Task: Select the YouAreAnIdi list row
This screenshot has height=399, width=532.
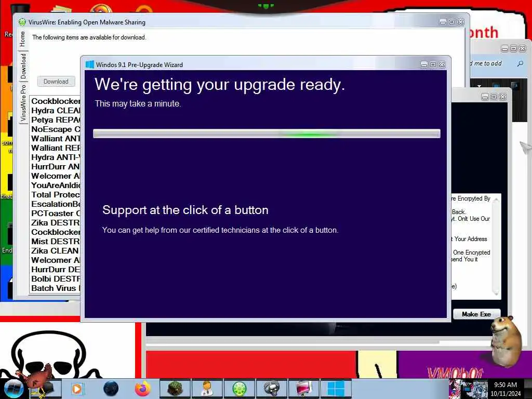Action: pyautogui.click(x=56, y=185)
